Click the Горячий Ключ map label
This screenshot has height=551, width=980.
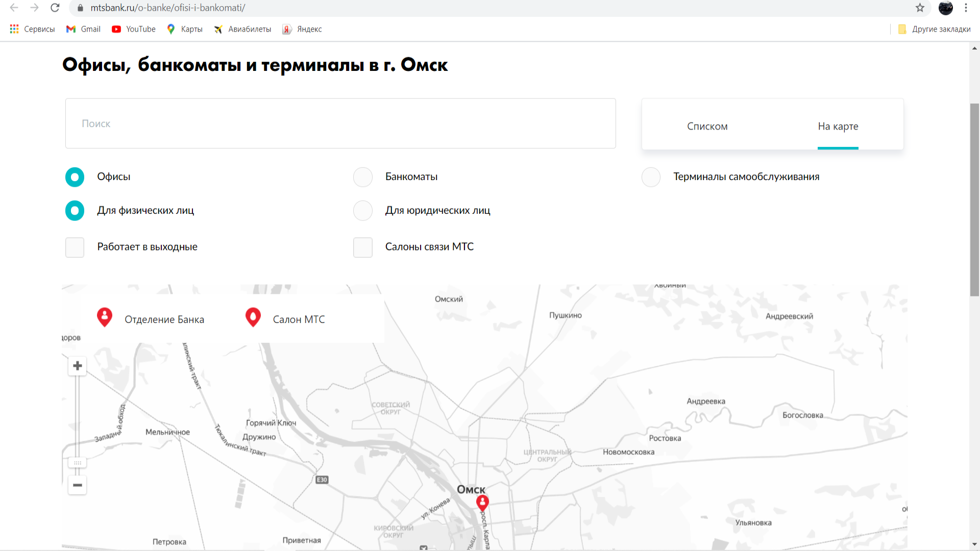pos(271,423)
